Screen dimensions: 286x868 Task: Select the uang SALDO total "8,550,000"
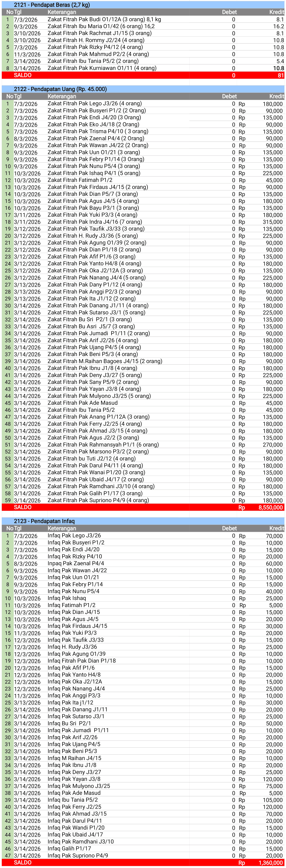pos(270,508)
